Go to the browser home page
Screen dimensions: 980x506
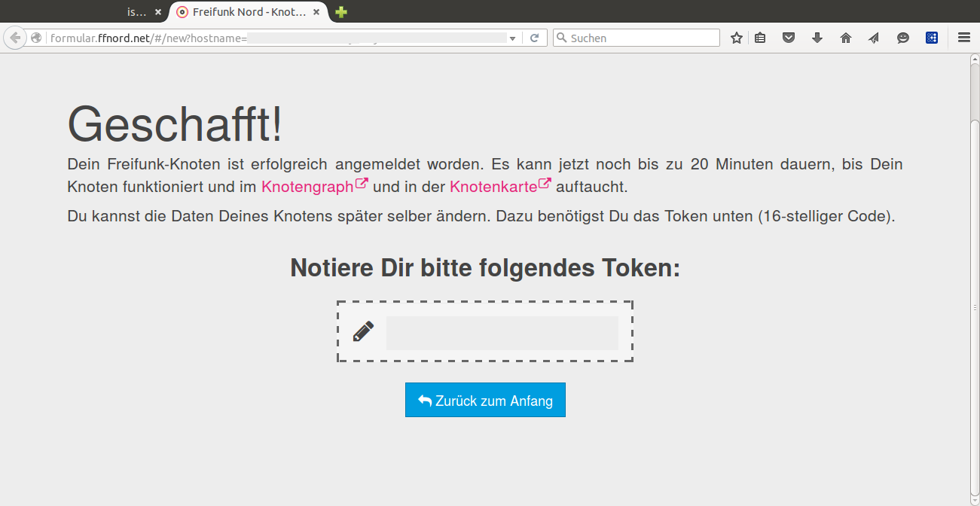click(846, 38)
